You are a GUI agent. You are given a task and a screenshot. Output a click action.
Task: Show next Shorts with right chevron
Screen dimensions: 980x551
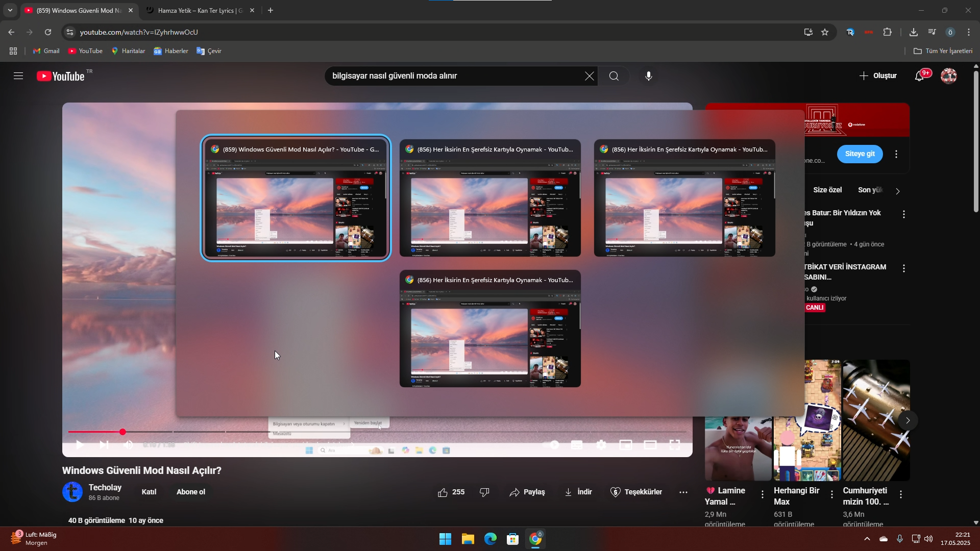908,420
